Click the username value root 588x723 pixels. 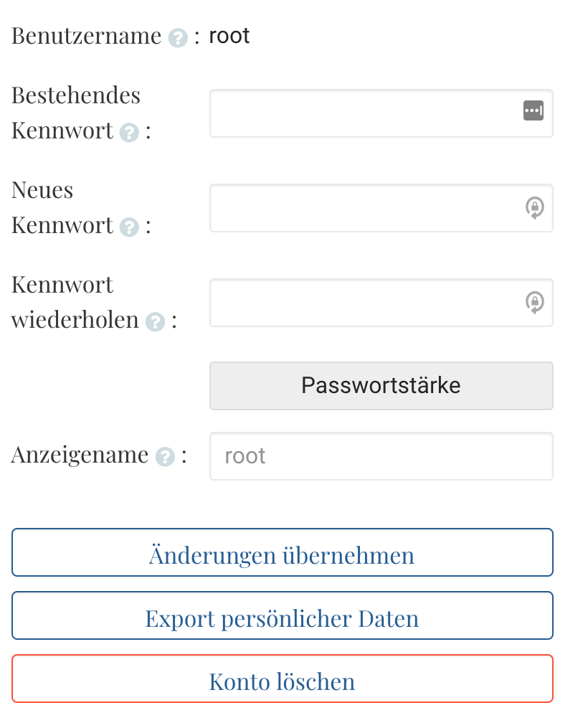(x=229, y=36)
